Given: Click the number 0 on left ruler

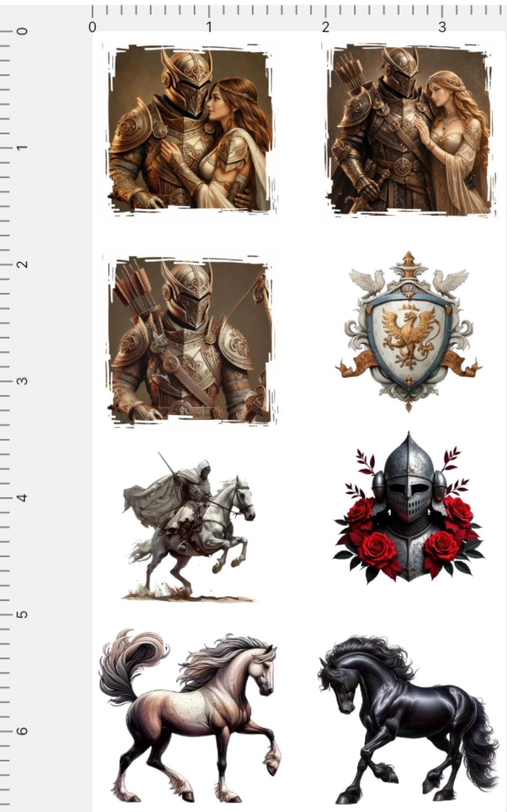Looking at the screenshot, I should tap(22, 31).
